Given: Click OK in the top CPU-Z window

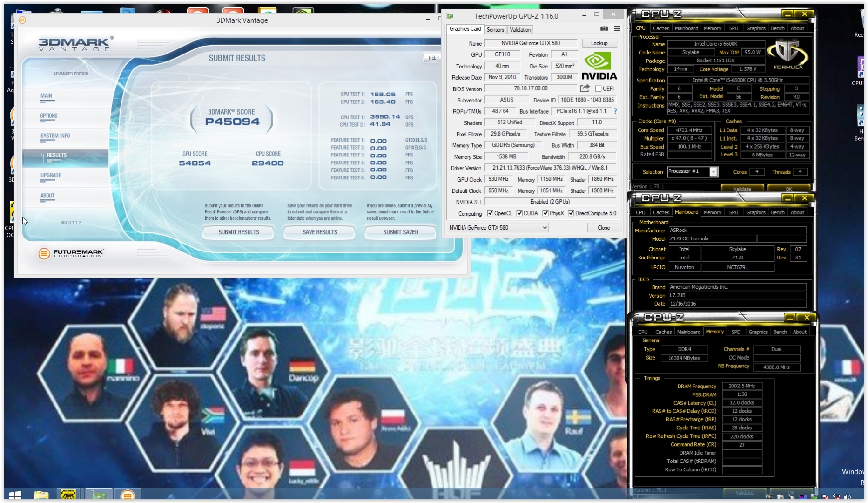Looking at the screenshot, I should (x=788, y=189).
